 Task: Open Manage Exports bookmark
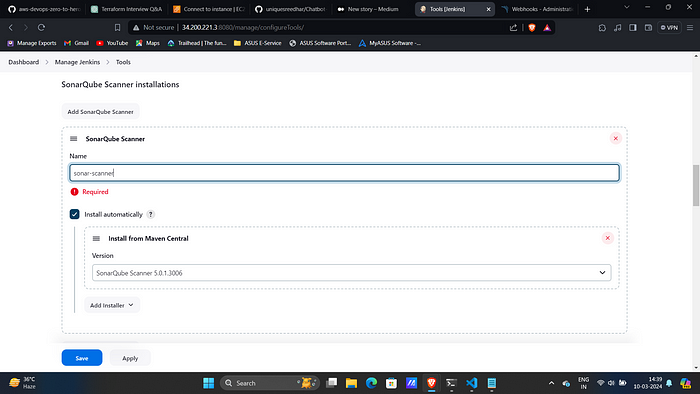[32, 43]
